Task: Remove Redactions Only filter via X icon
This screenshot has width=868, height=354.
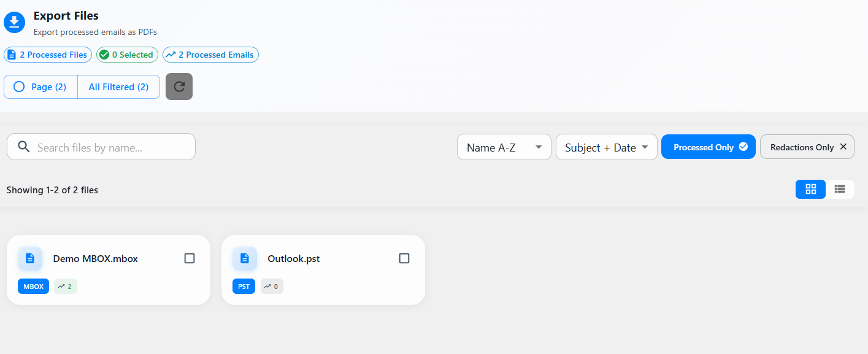Action: coord(843,147)
